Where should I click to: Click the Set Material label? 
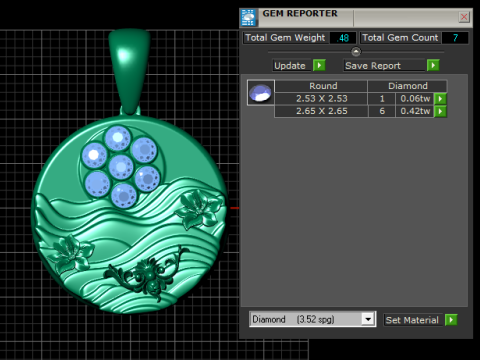coord(413,320)
